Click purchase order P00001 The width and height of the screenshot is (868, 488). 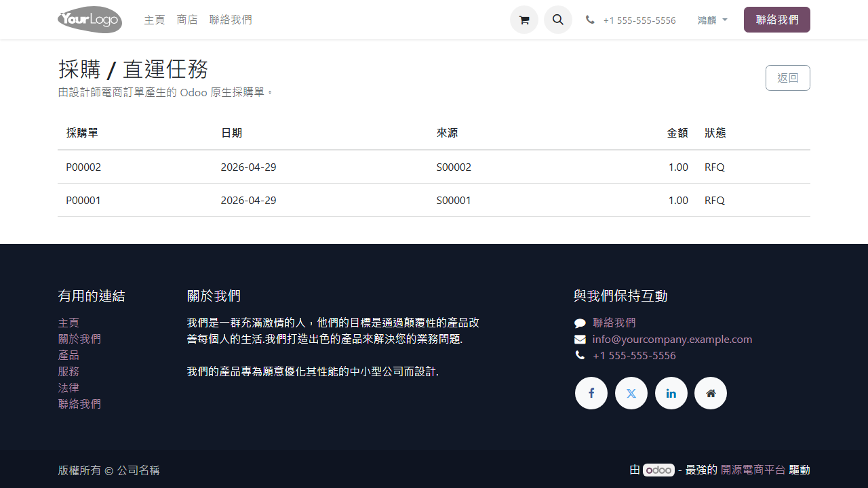(x=83, y=200)
